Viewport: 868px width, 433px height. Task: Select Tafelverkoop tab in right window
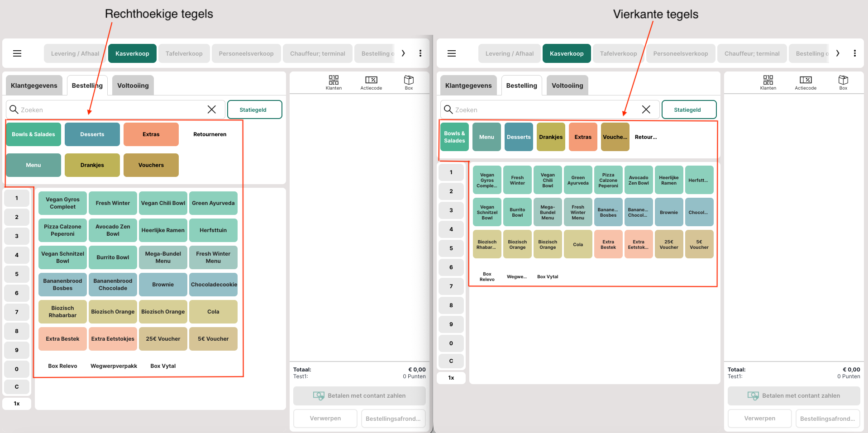(x=618, y=53)
